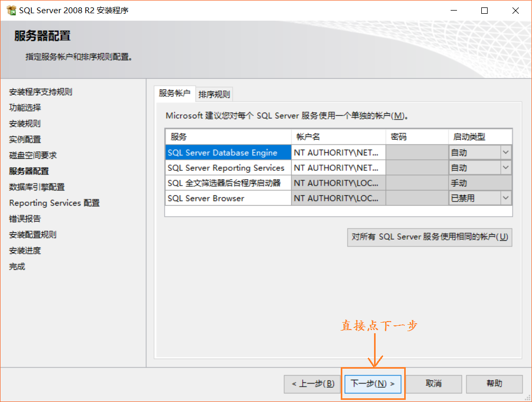
Task: Click 完成 step in sidebar
Action: pyautogui.click(x=17, y=267)
